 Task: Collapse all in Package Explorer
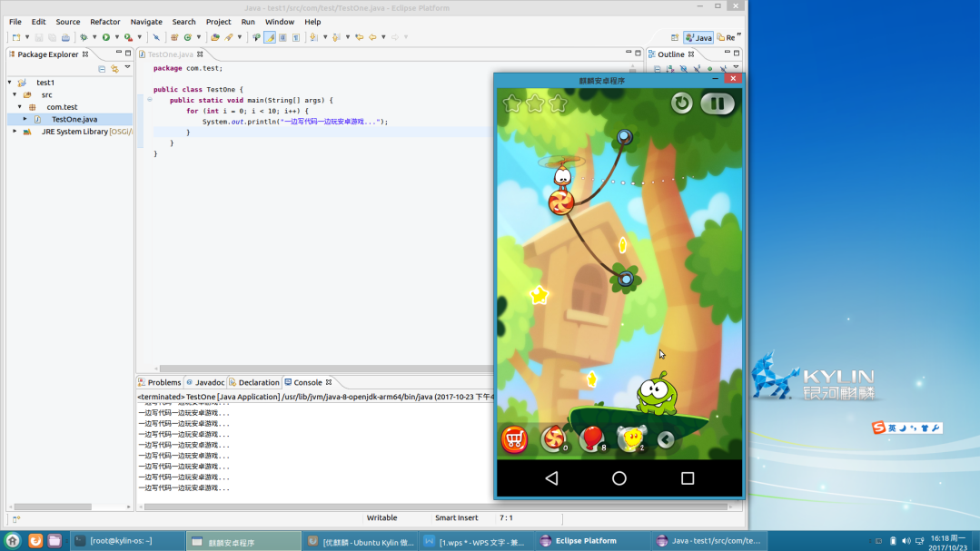(x=102, y=68)
